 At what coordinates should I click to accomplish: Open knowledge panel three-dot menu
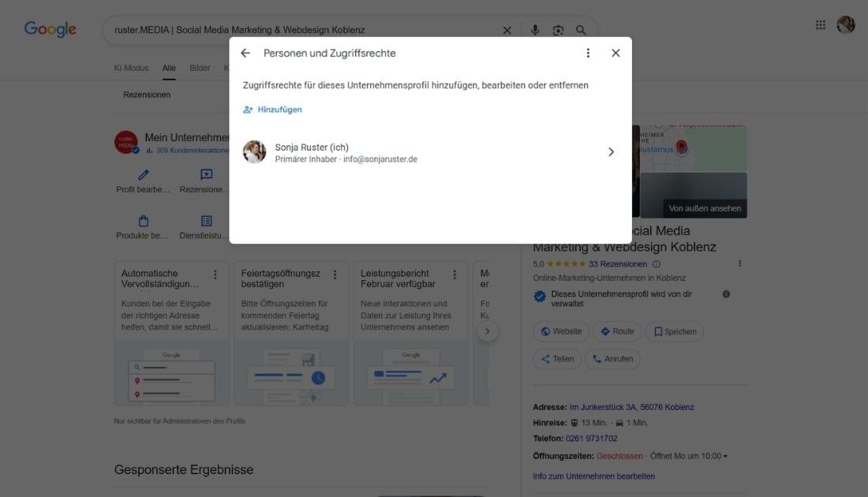point(739,263)
